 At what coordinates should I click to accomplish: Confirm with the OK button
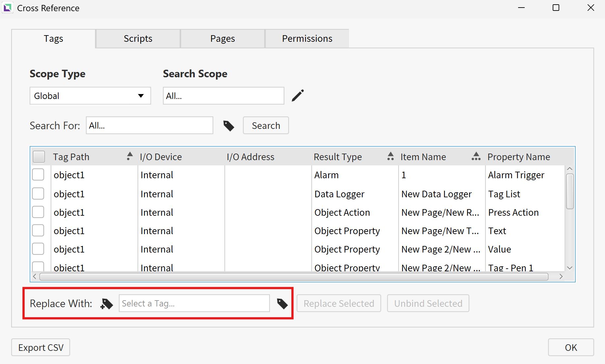tap(571, 347)
